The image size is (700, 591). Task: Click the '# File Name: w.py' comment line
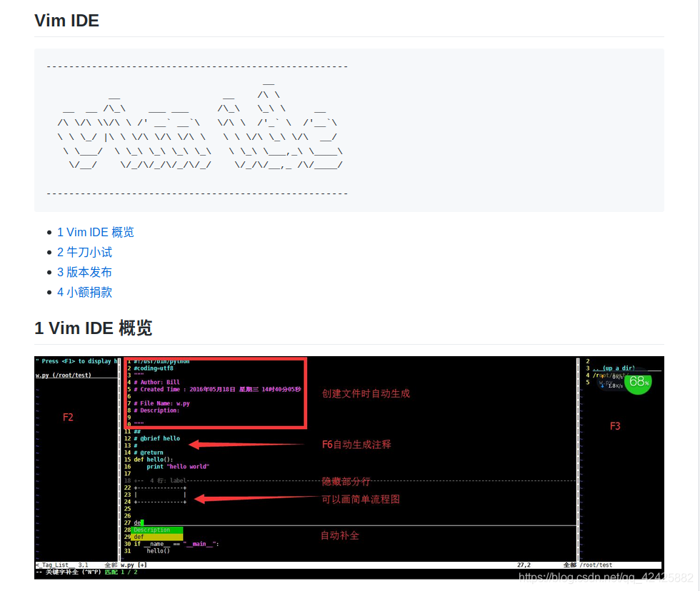161,403
